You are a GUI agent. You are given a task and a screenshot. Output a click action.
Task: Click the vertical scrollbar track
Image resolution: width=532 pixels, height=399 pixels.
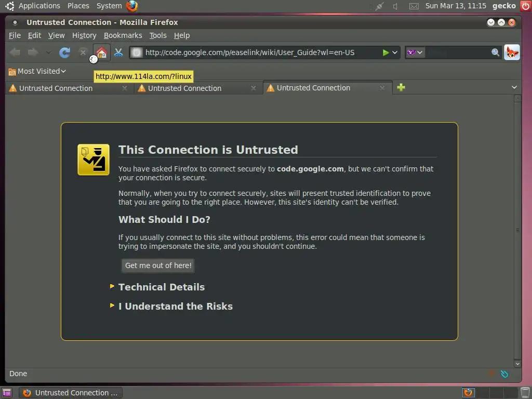click(517, 231)
